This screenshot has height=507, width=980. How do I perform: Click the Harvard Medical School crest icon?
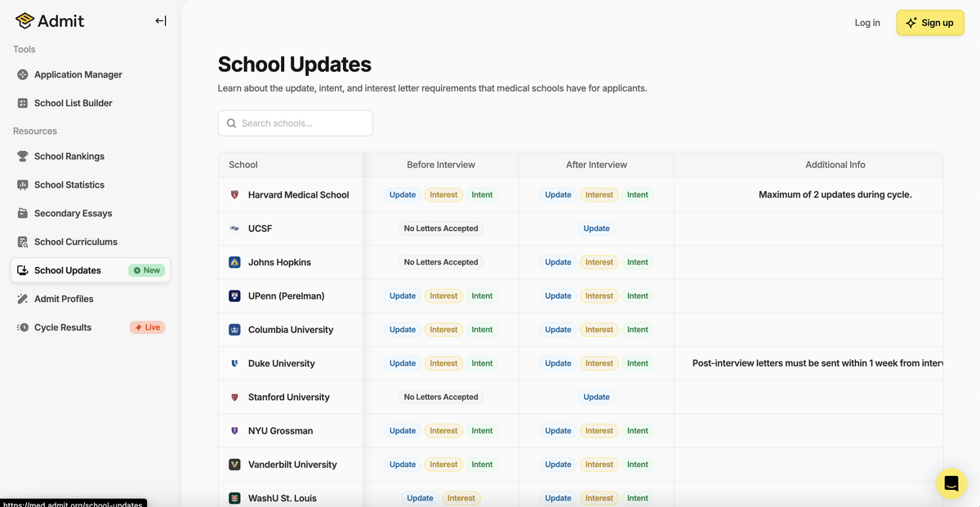(x=234, y=195)
